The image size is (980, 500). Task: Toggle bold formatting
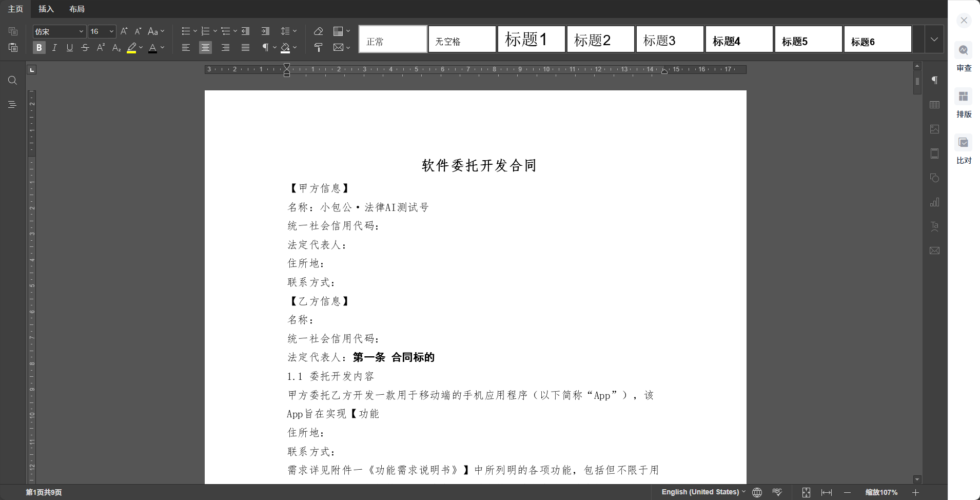[39, 48]
